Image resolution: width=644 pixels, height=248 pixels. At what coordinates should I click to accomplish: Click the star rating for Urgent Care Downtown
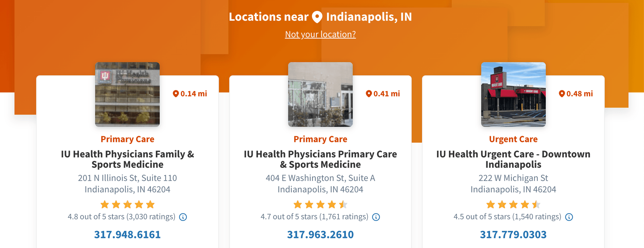click(x=513, y=204)
